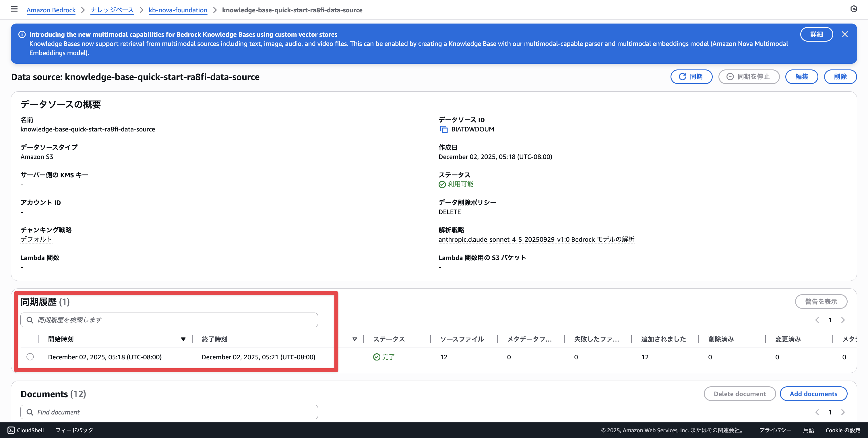Click the info icon in the blue banner
868x438 pixels.
pos(22,34)
